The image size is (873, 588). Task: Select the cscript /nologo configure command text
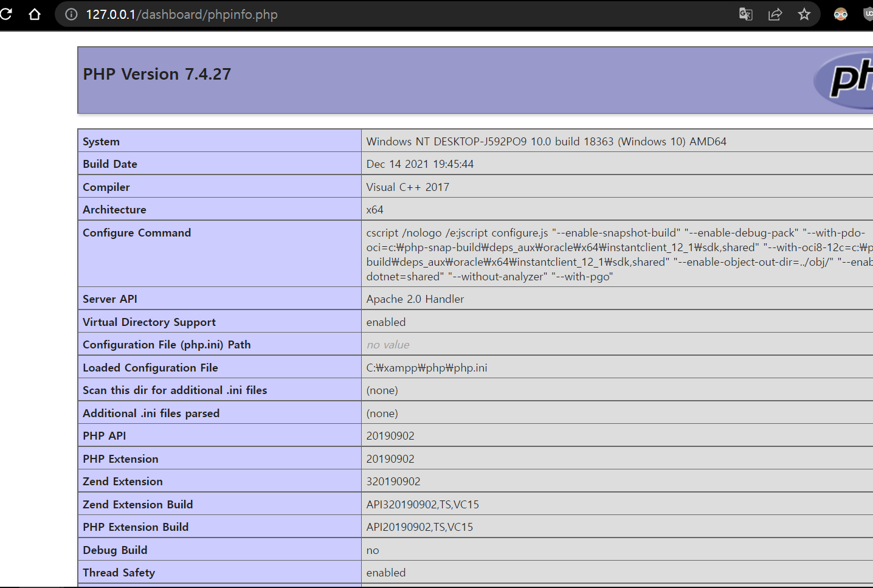click(619, 255)
